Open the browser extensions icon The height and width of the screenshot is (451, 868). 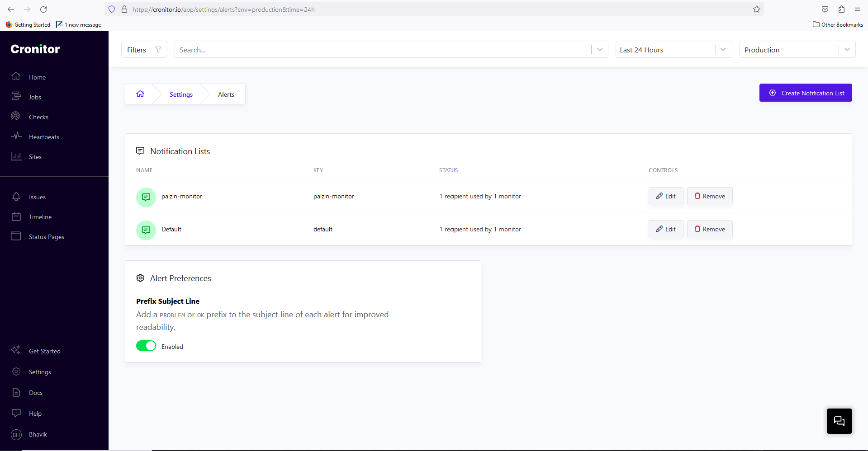(841, 9)
